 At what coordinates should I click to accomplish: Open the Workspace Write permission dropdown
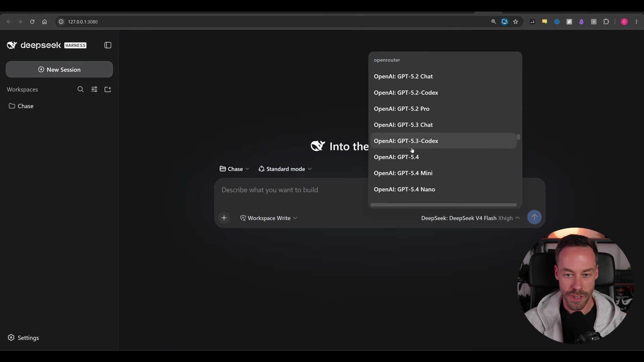point(269,218)
